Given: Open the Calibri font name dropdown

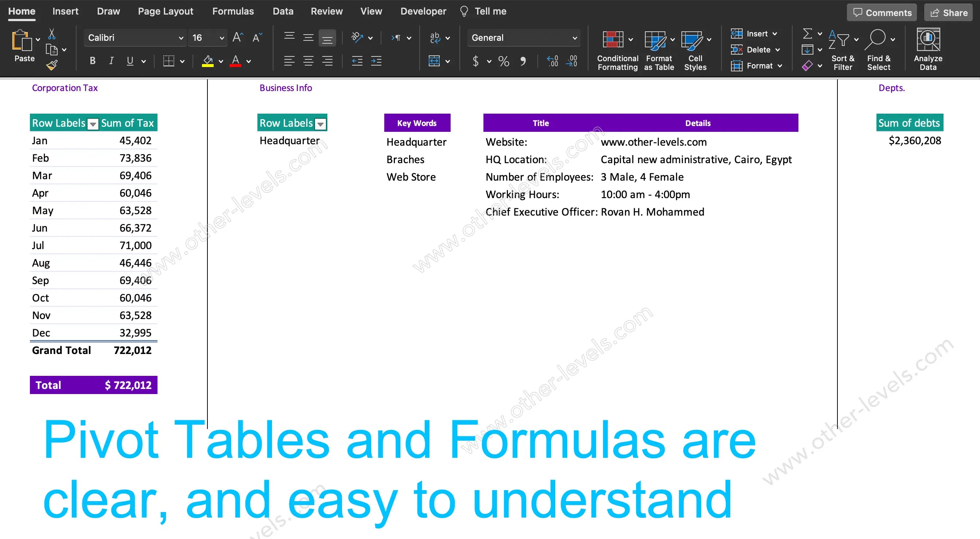Looking at the screenshot, I should (x=181, y=38).
